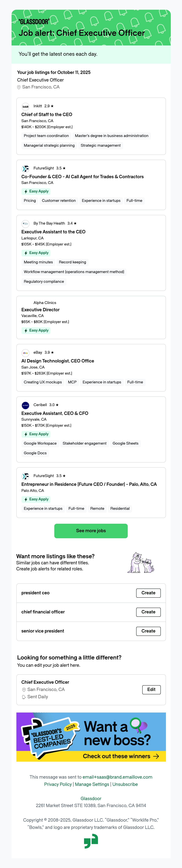Viewport: 182px width, 868px height.
Task: Click By The Bay Health logo
Action: tap(25, 224)
